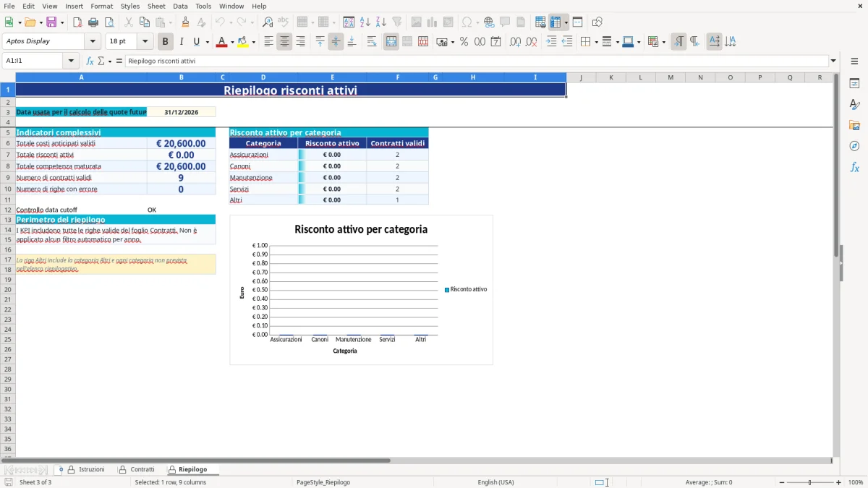This screenshot has height=488, width=868.
Task: Click Merge and Center Cells icon
Action: tap(391, 42)
